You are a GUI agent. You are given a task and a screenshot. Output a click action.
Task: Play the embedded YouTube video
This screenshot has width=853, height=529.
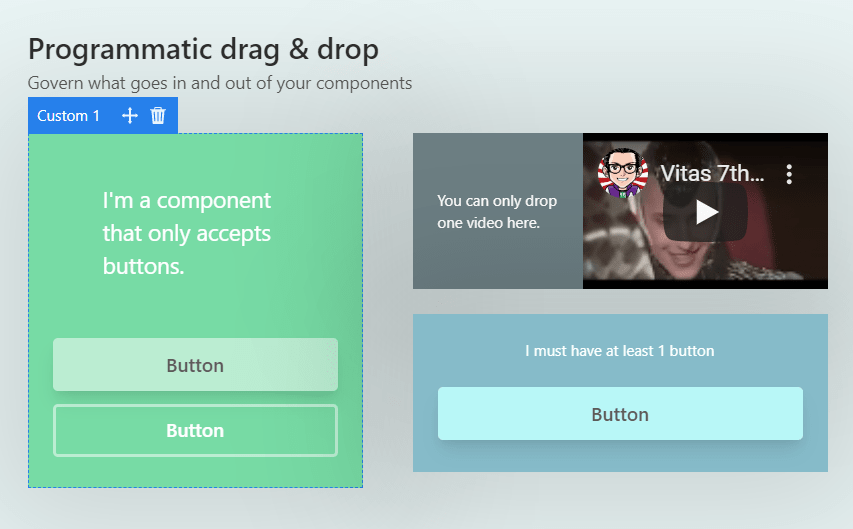(705, 212)
